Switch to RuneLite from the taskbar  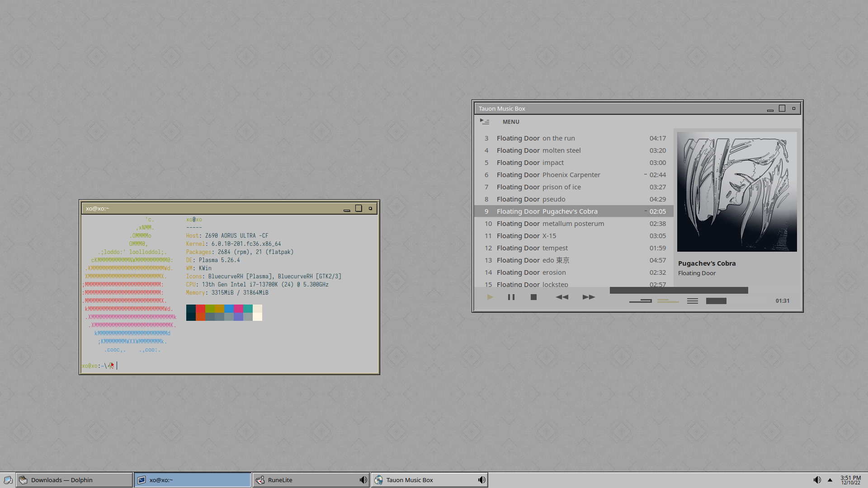click(311, 480)
